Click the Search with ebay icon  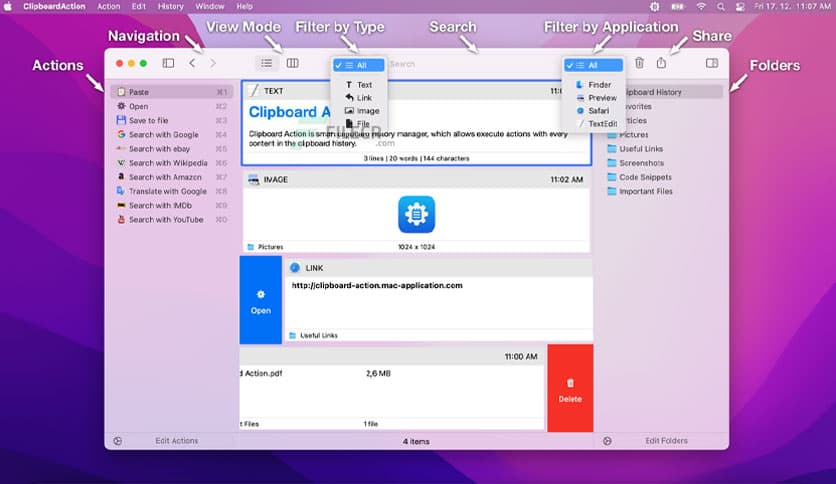coord(122,149)
